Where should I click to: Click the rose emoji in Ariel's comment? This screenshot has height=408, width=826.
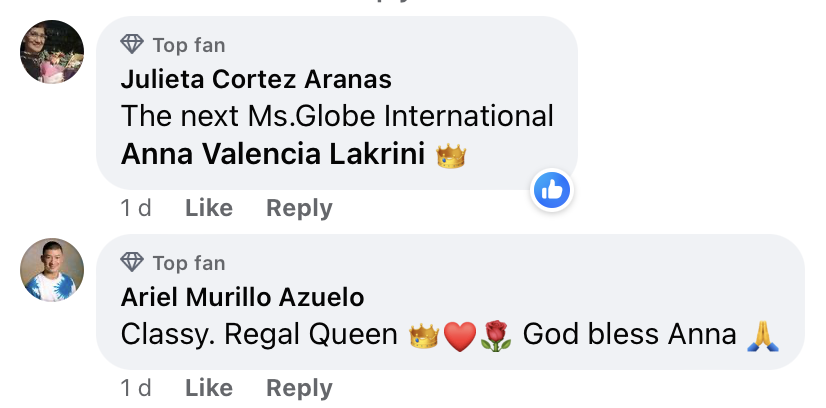pyautogui.click(x=496, y=336)
